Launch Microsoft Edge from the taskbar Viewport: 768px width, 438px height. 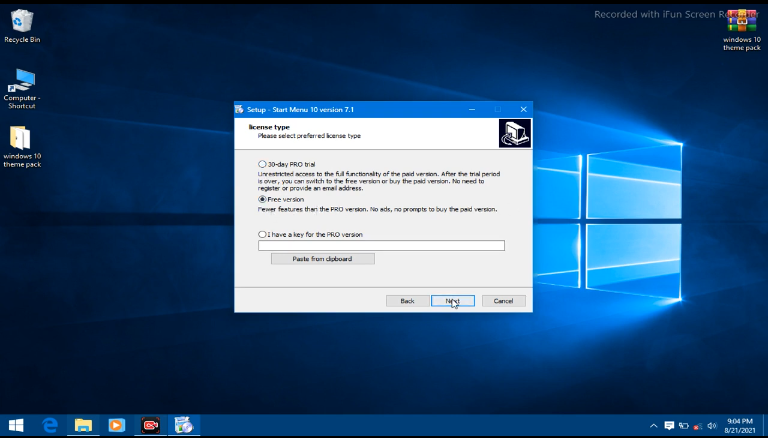pyautogui.click(x=50, y=425)
